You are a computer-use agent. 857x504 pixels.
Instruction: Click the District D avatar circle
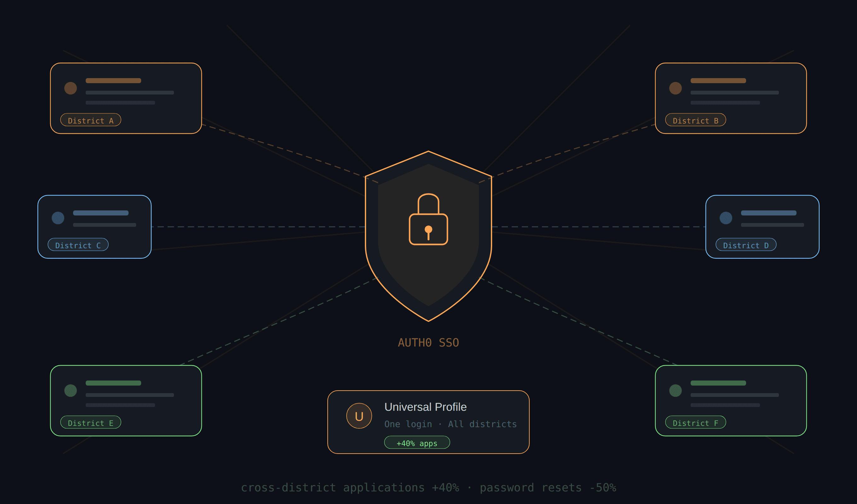pos(726,218)
